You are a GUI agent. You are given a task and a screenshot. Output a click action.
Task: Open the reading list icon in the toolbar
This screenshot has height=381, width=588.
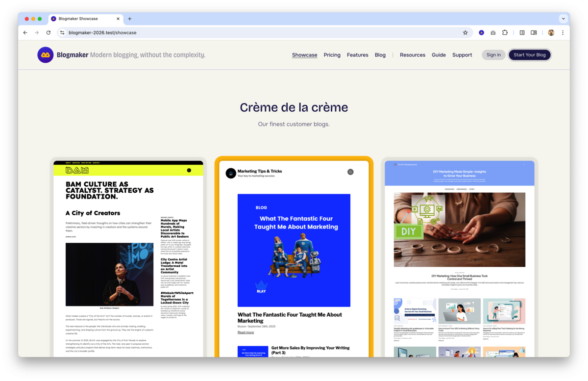coord(522,32)
